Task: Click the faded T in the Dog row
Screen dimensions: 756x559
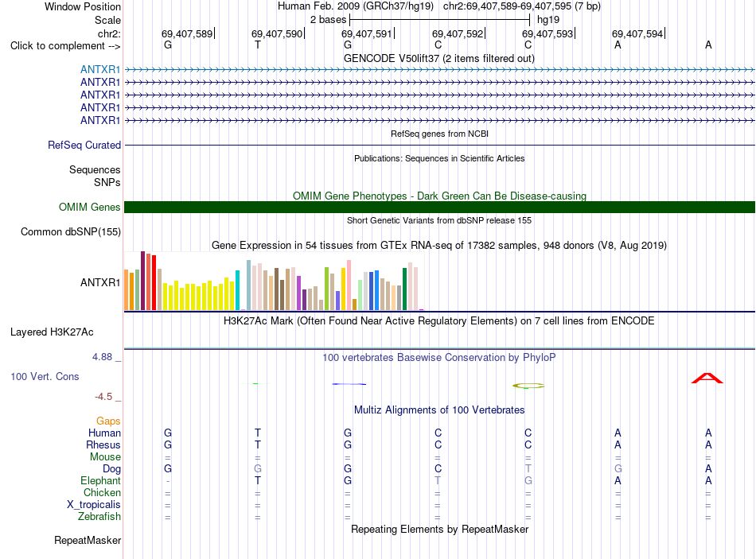Action: tap(528, 468)
